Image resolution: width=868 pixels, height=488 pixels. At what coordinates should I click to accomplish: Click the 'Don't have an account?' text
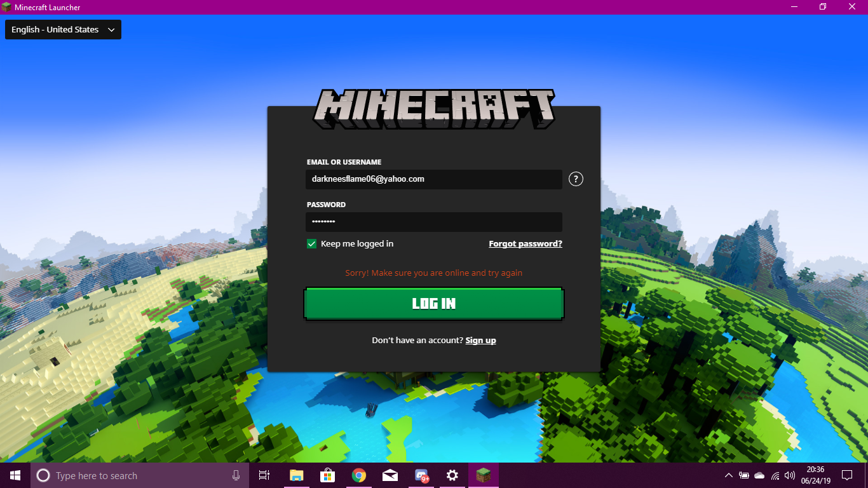pyautogui.click(x=417, y=341)
